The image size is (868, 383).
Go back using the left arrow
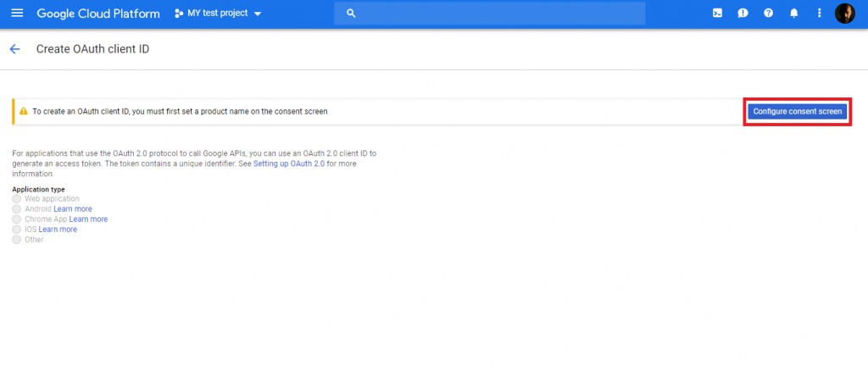[x=15, y=49]
